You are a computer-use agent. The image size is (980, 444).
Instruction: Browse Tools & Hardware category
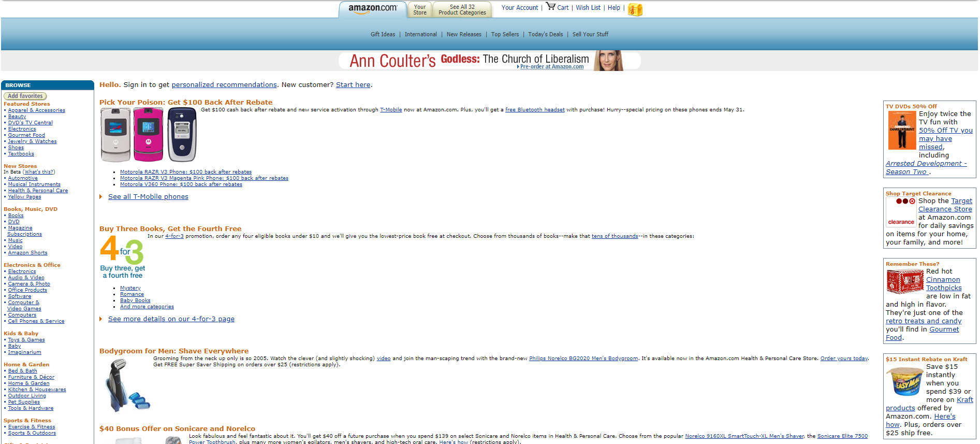coord(31,408)
